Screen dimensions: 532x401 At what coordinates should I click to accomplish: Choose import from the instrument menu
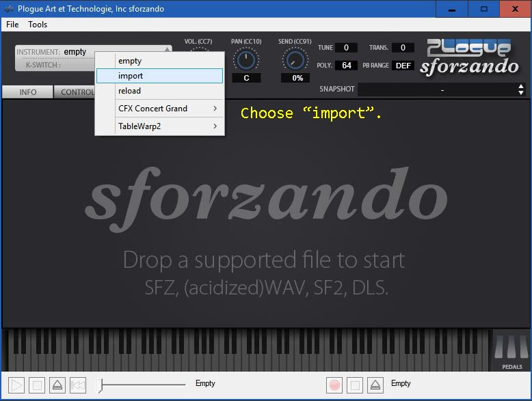pyautogui.click(x=159, y=76)
